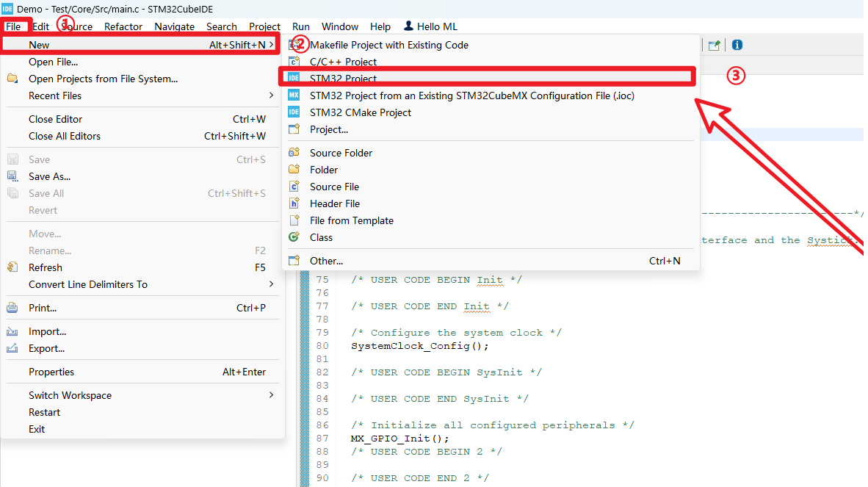Click the comment /* USER CODE BEGIN 2 */

click(x=426, y=452)
